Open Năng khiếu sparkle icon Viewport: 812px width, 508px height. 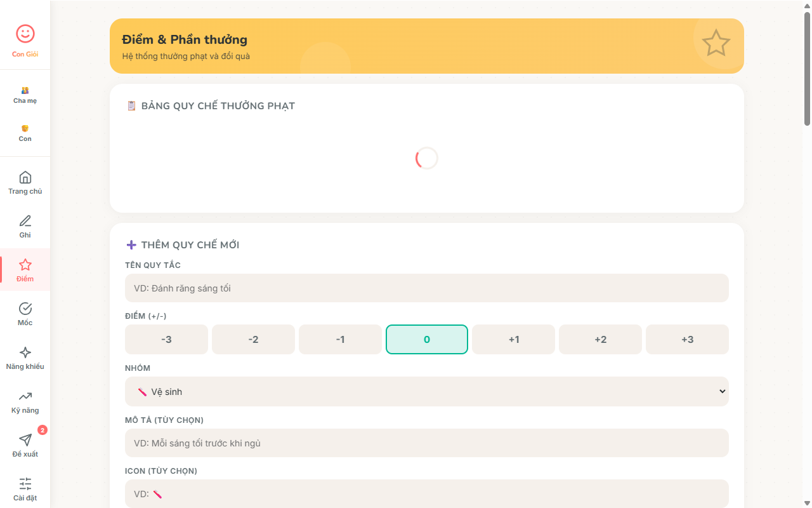tap(25, 352)
